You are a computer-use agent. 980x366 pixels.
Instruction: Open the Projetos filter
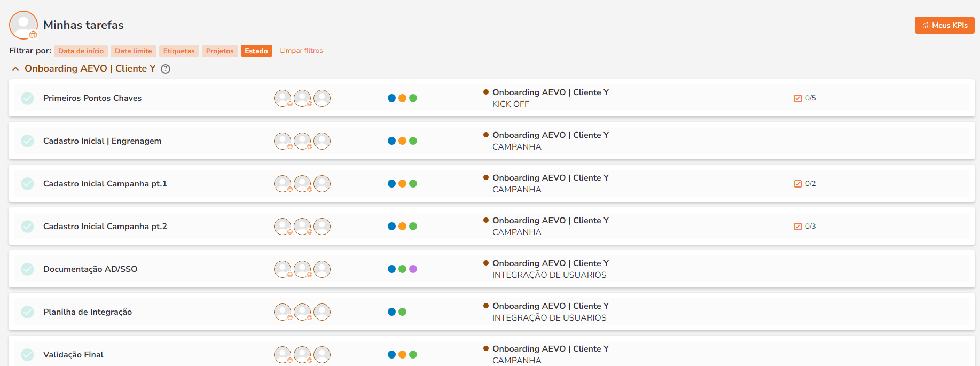pyautogui.click(x=220, y=51)
